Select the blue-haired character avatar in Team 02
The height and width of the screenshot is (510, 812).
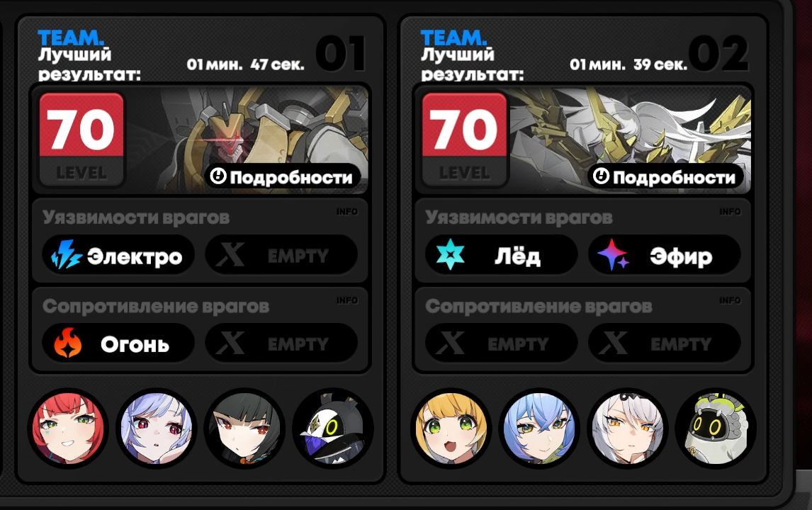(539, 429)
